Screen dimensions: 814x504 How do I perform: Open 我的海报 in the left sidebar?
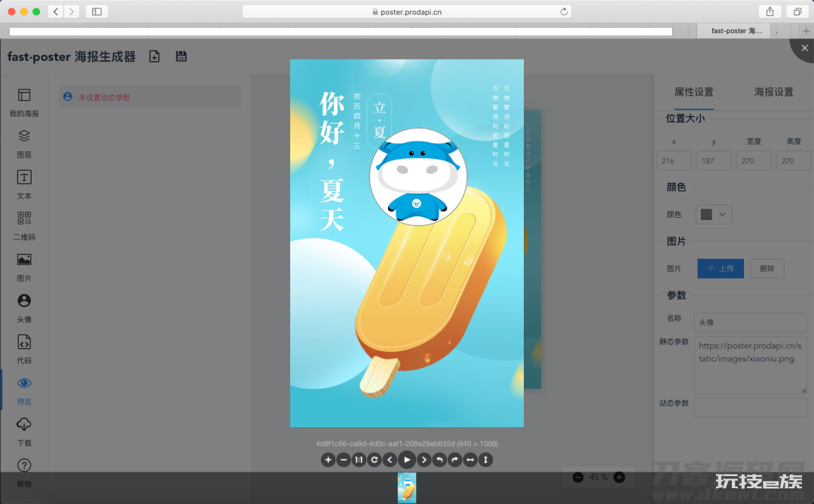[x=24, y=102]
